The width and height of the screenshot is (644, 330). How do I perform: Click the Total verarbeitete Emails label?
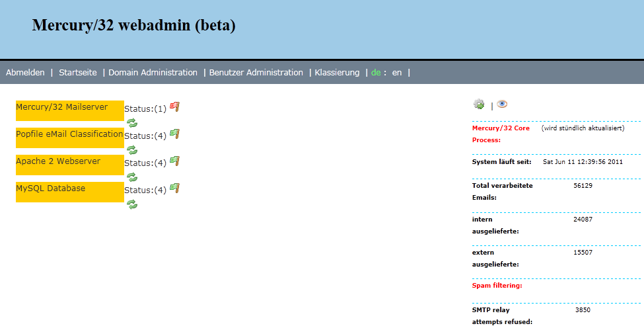coord(502,191)
